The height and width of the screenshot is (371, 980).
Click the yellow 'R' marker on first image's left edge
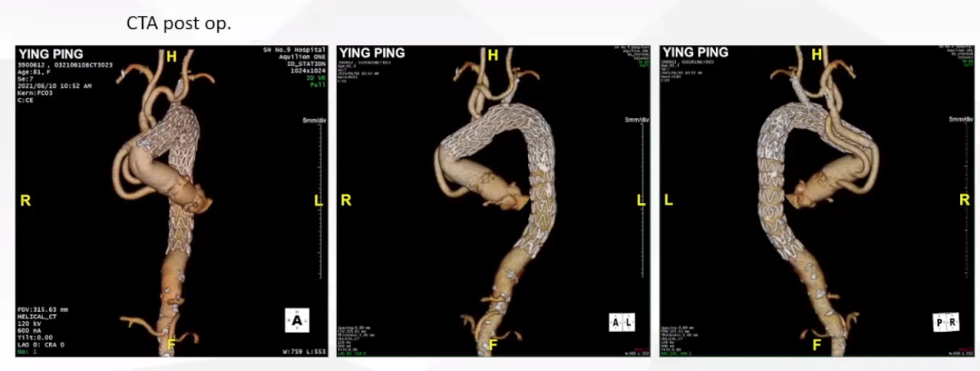25,200
